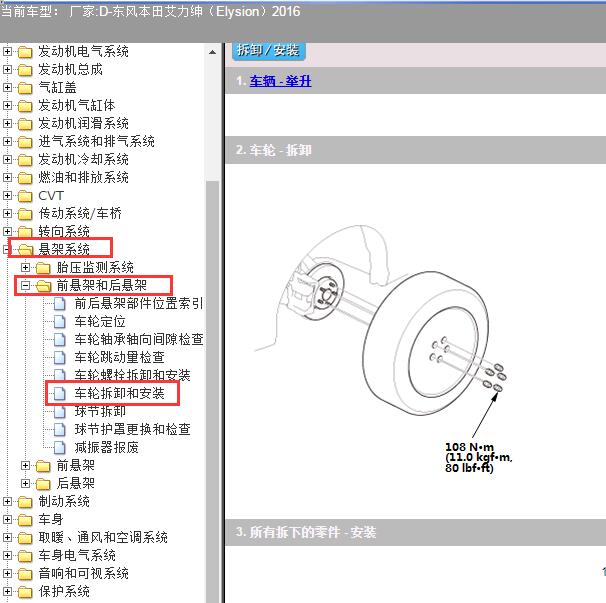Click the 车轮跳动量检查 document icon
This screenshot has width=606, height=603.
(x=60, y=358)
